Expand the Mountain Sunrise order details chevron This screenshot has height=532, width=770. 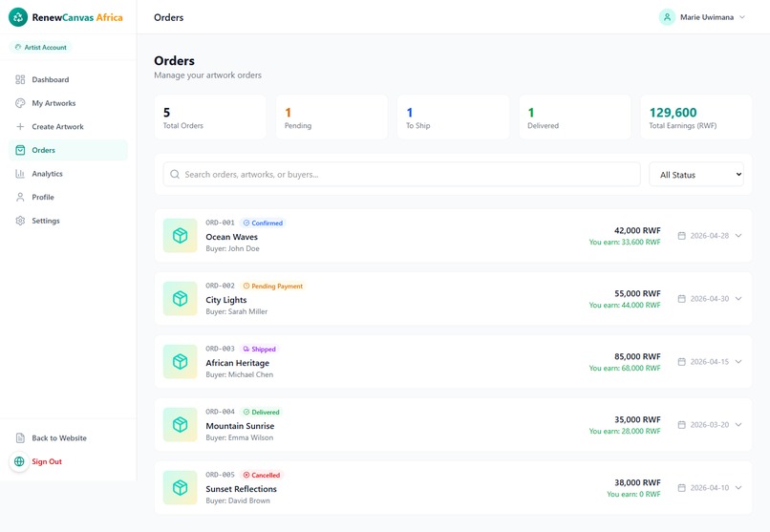738,424
